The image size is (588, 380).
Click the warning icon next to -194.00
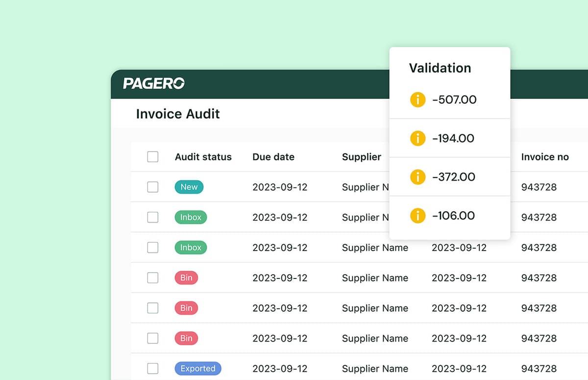pos(417,138)
